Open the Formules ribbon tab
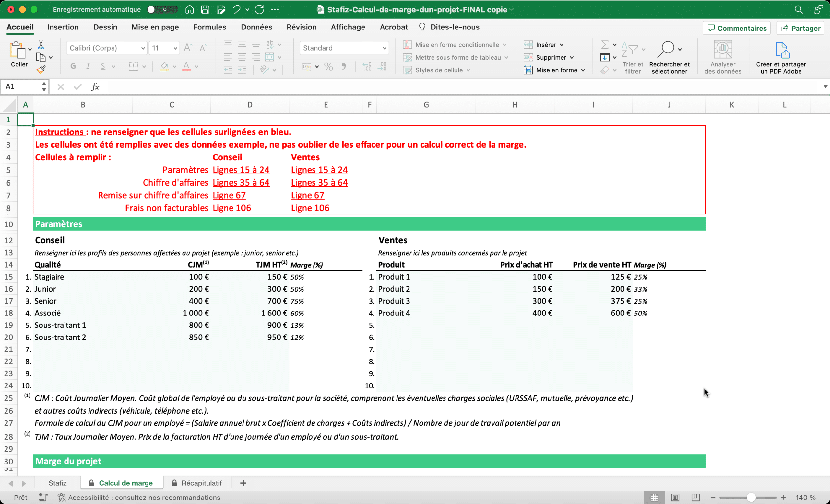Image resolution: width=830 pixels, height=504 pixels. coord(209,27)
